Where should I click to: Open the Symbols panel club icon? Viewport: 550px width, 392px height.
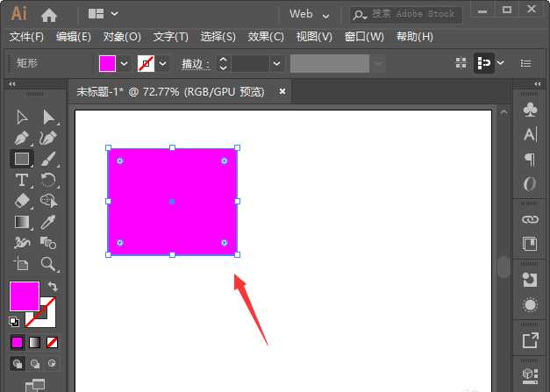click(x=530, y=110)
